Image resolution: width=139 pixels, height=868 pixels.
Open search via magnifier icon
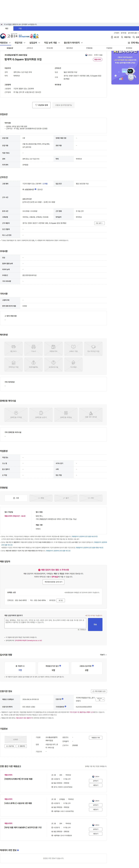pyautogui.click(x=136, y=37)
